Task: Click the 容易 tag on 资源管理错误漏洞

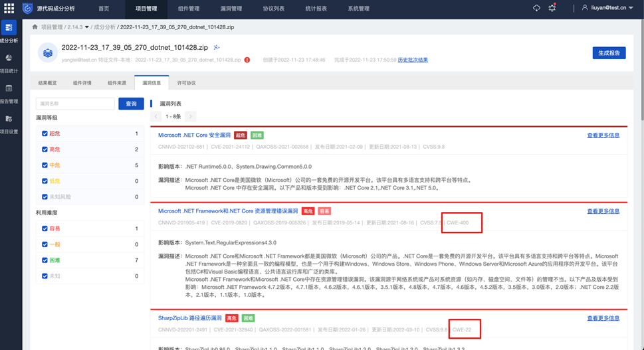Action: pyautogui.click(x=324, y=211)
